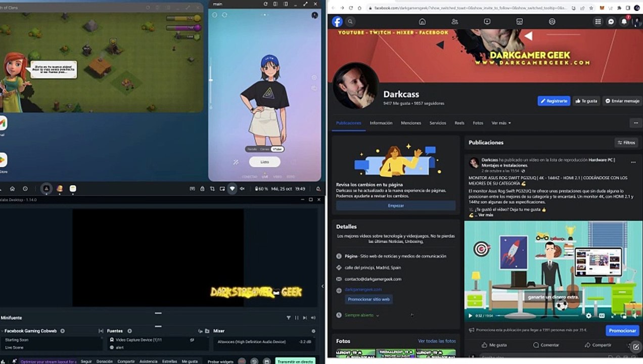Screen dimensions: 643x364
Task: Open the post's three-dot menu
Action: (x=633, y=162)
